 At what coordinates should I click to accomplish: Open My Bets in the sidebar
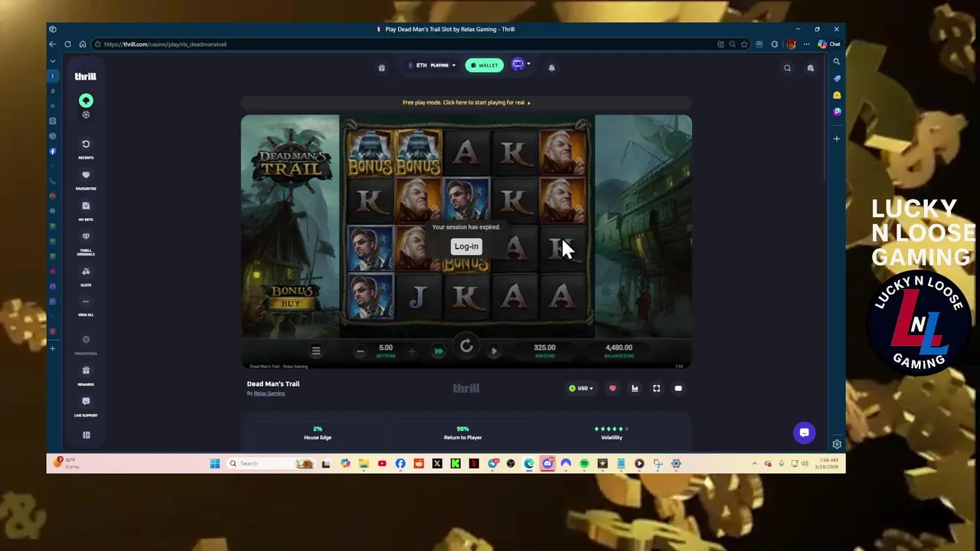(x=86, y=210)
